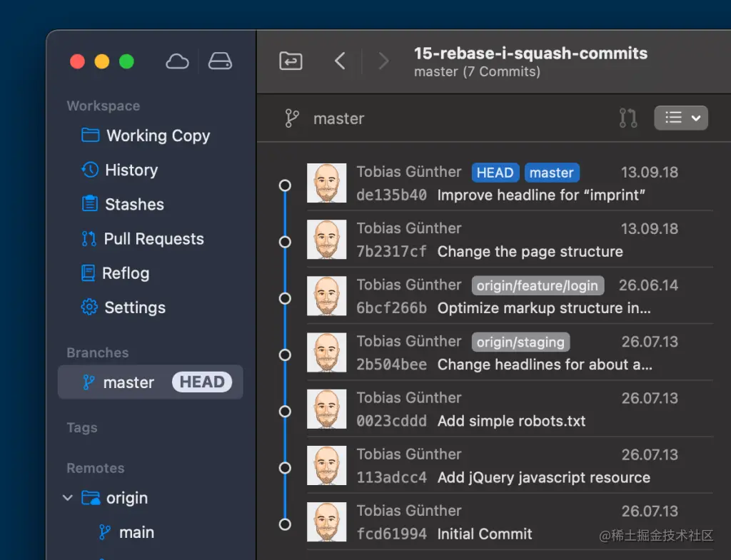
Task: Open Pull Requests in sidebar
Action: [150, 238]
